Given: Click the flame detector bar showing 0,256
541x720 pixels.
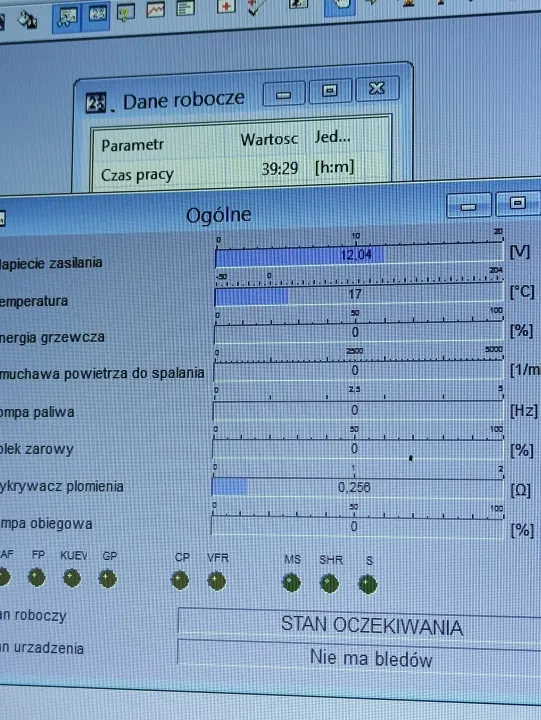Looking at the screenshot, I should pyautogui.click(x=357, y=487).
